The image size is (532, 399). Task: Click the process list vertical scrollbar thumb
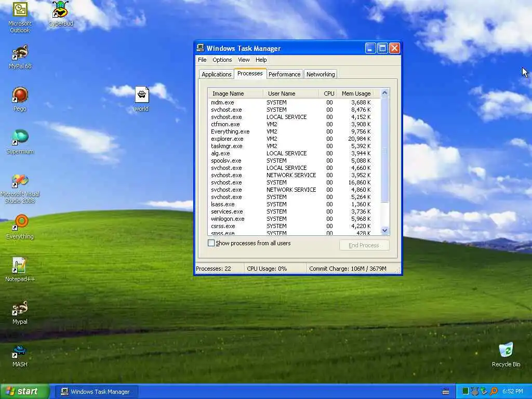[384, 150]
